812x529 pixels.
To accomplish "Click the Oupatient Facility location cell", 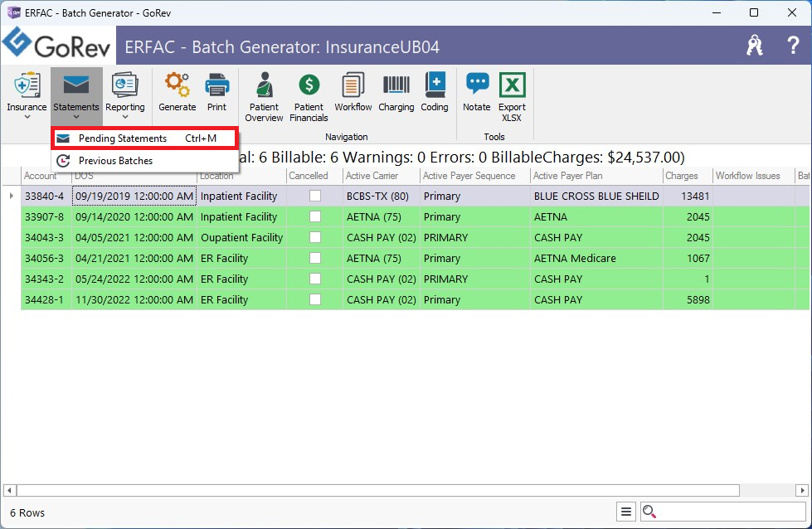I will pyautogui.click(x=241, y=237).
